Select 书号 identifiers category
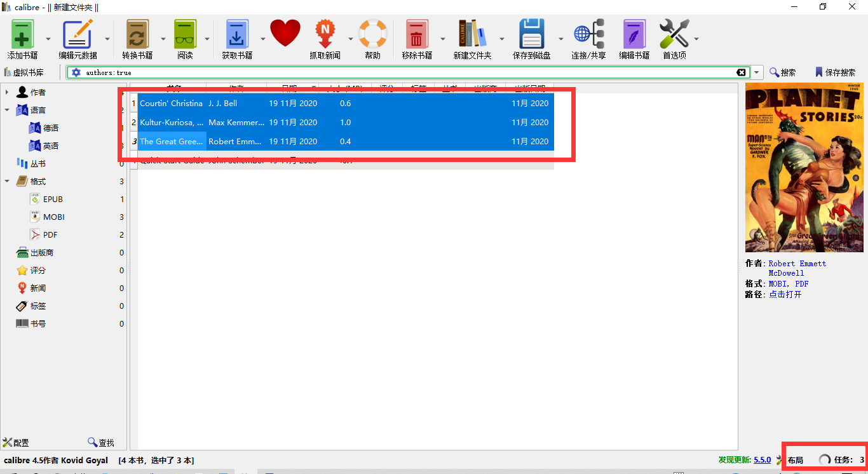Screen dimensions: 868x474 [x=38, y=324]
